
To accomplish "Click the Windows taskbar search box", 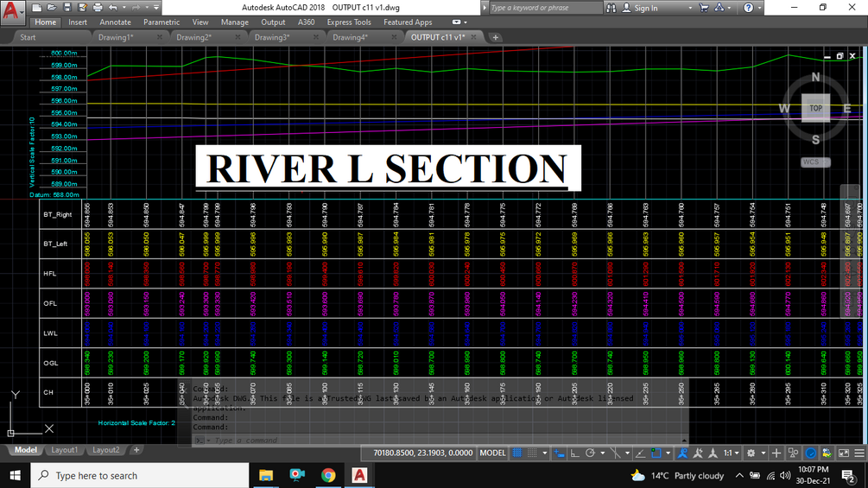I will (140, 475).
